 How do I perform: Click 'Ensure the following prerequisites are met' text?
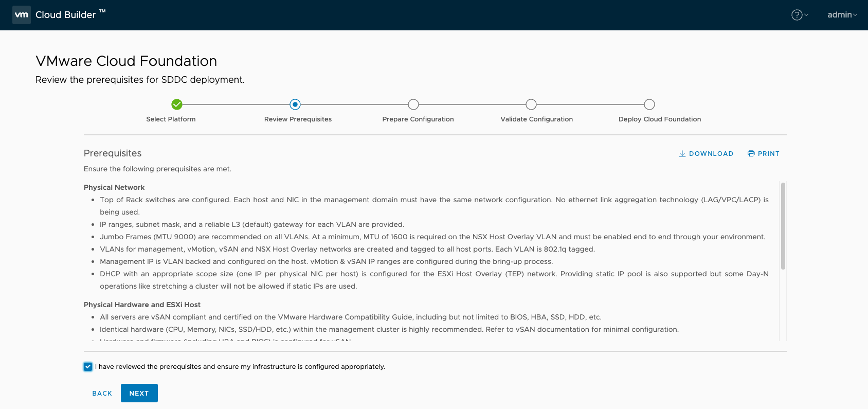157,169
